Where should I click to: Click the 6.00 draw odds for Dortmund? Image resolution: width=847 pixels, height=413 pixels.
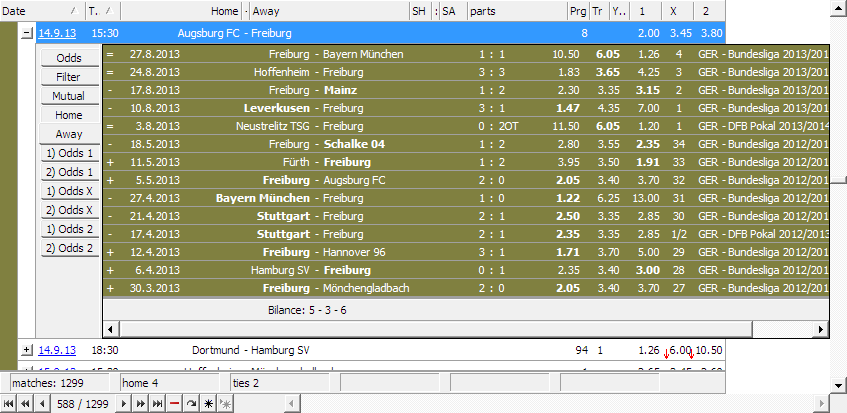click(680, 350)
